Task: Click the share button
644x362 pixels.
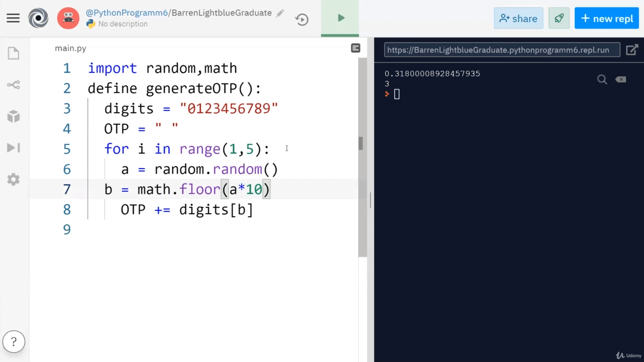Action: 518,18
